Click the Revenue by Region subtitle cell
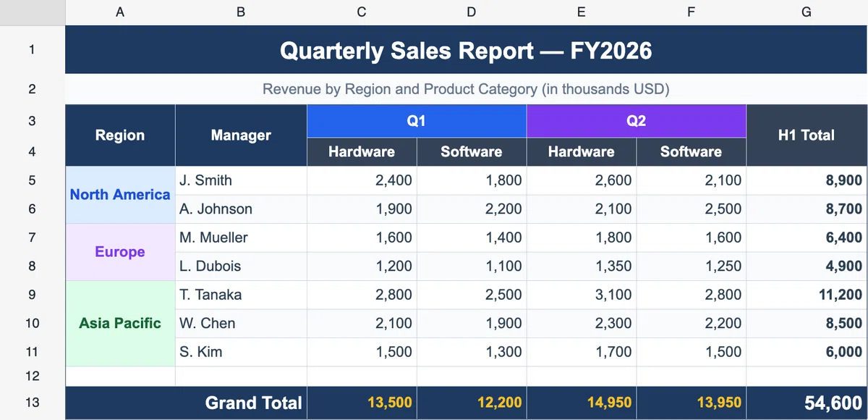The height and width of the screenshot is (420, 868). pos(466,89)
